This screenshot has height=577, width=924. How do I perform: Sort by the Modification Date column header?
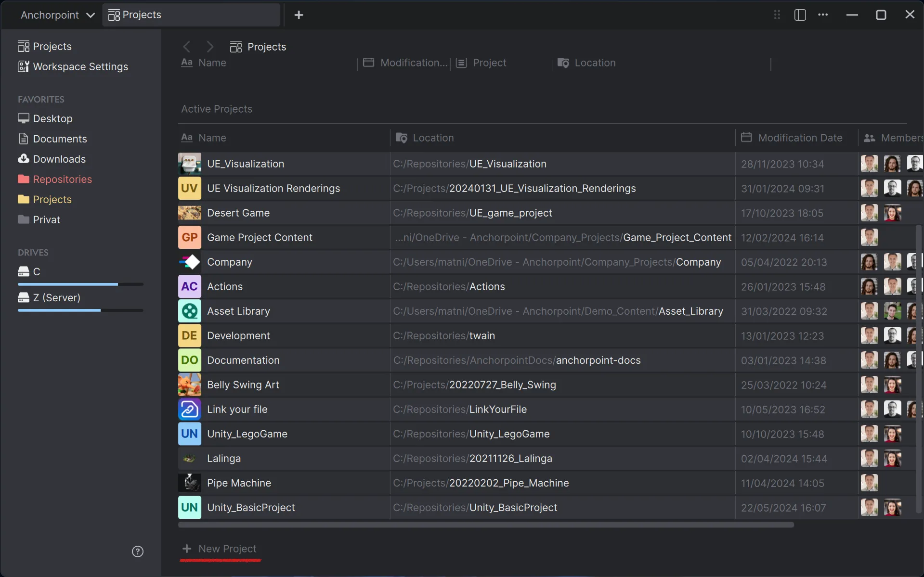800,138
